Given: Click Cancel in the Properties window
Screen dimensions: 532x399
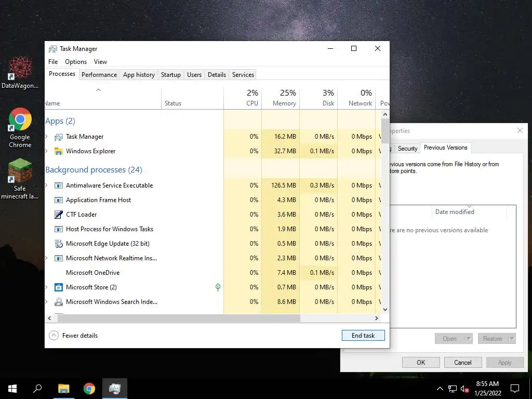Looking at the screenshot, I should (463, 362).
